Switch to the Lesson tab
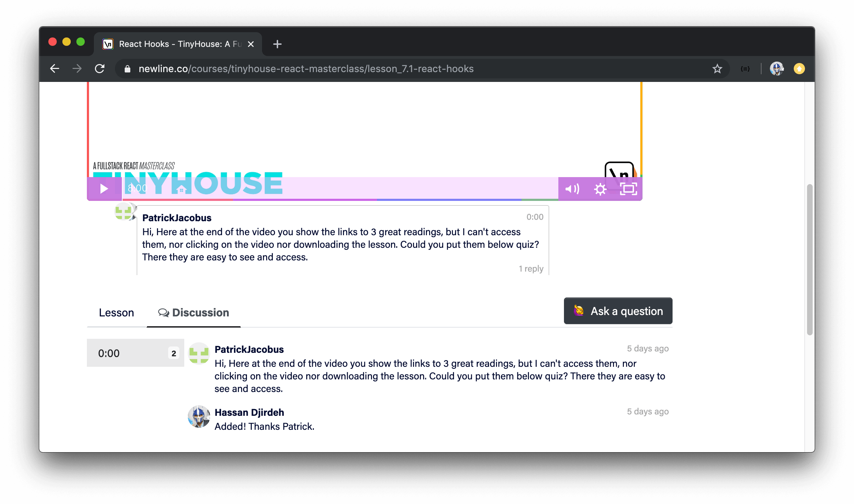This screenshot has height=504, width=854. (116, 313)
